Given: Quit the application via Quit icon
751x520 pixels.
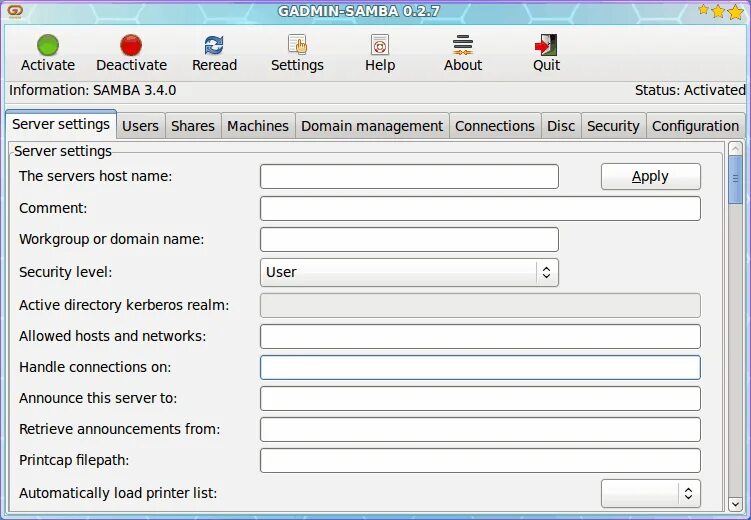Looking at the screenshot, I should tap(546, 45).
